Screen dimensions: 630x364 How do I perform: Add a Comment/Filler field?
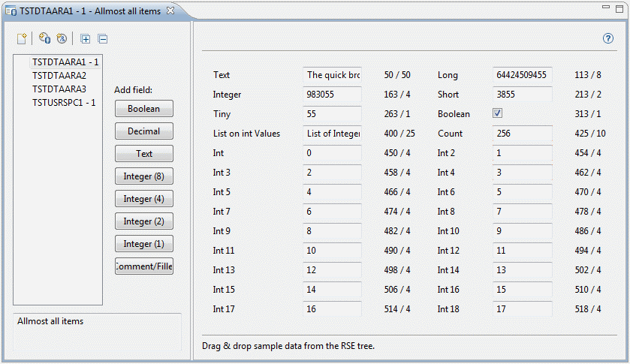pyautogui.click(x=144, y=266)
